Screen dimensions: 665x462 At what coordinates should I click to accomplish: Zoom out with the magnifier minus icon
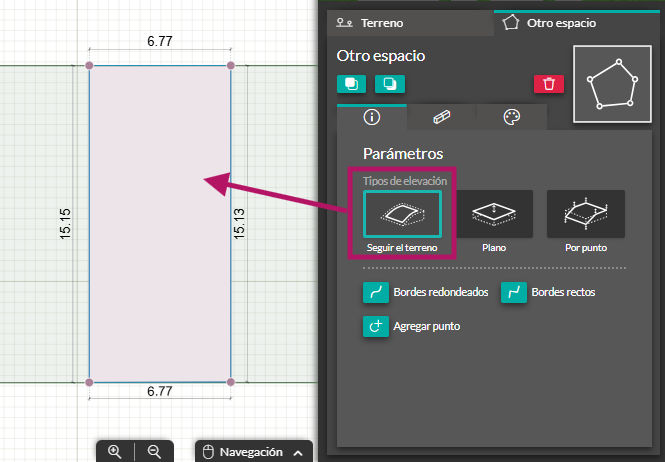[154, 451]
